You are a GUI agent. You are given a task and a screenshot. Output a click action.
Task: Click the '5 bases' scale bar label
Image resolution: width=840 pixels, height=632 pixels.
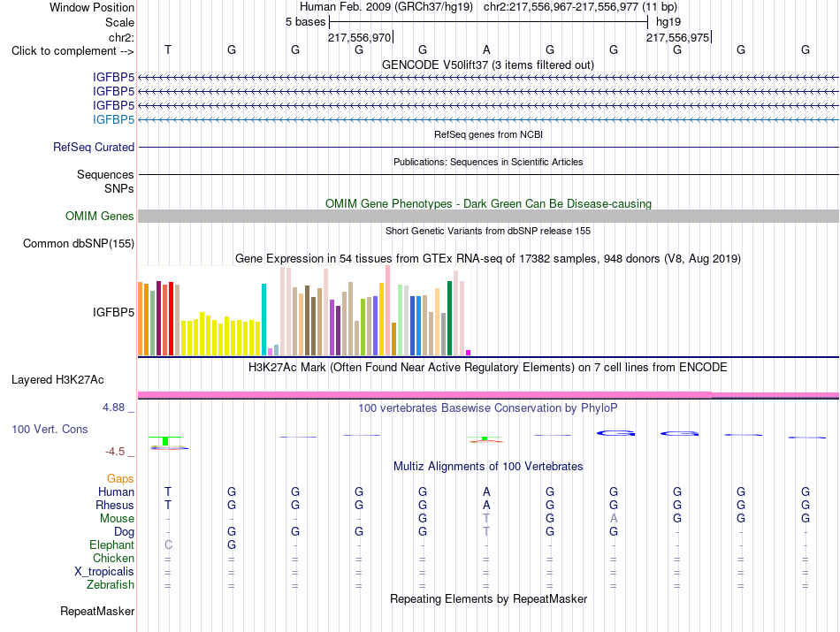point(305,22)
